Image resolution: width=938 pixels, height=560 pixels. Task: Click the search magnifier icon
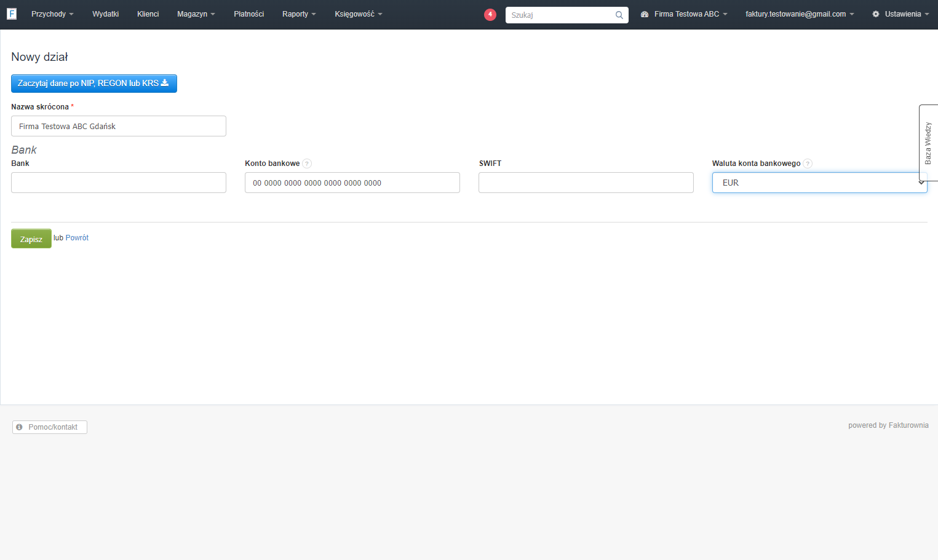[619, 15]
